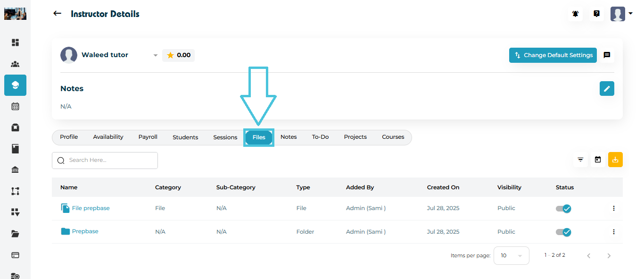Image resolution: width=644 pixels, height=279 pixels.
Task: Click the calendar date filter icon
Action: click(598, 160)
